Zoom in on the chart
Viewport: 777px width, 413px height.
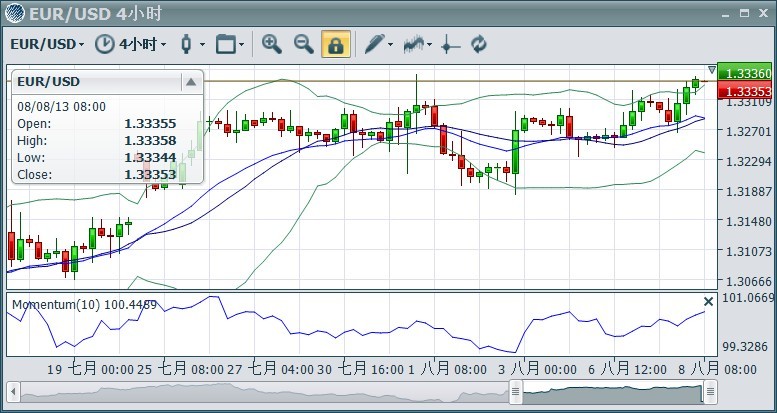[272, 44]
